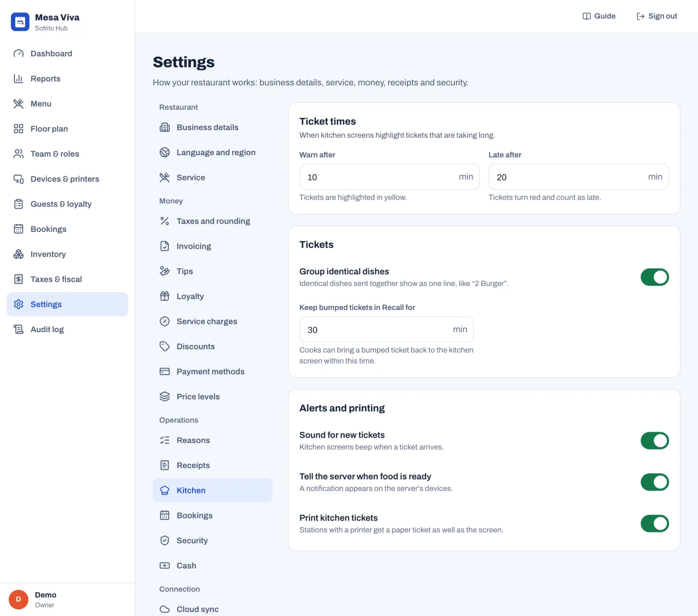
Task: Select the Price levels layers icon
Action: tap(164, 396)
